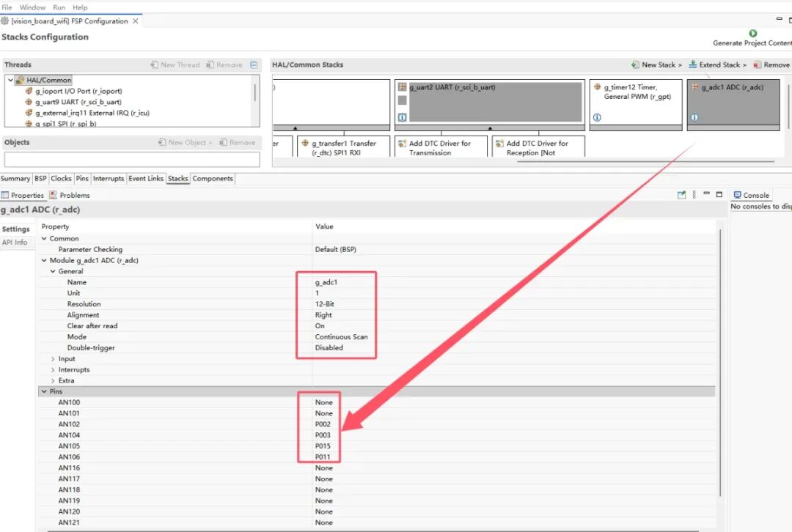Click collapse icon in Threads panel header

pyautogui.click(x=254, y=64)
